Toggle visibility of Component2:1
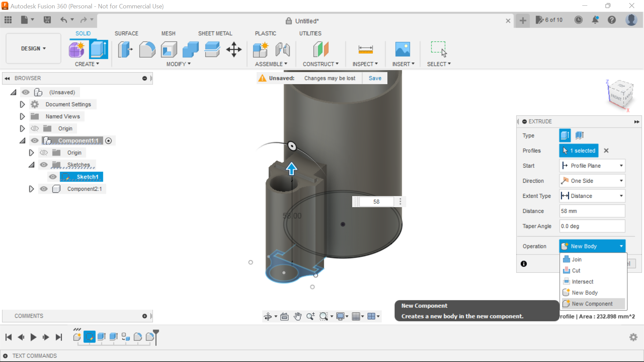This screenshot has width=644, height=362. pyautogui.click(x=44, y=189)
